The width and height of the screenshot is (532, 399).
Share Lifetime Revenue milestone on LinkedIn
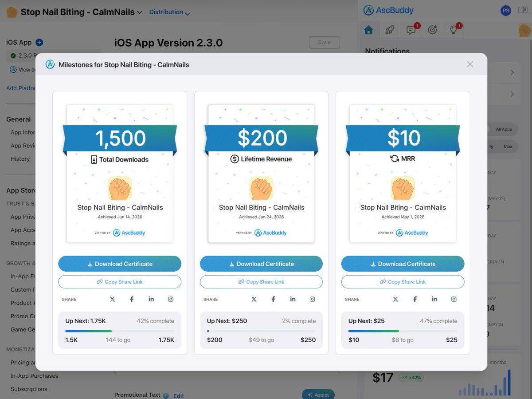[x=293, y=299]
